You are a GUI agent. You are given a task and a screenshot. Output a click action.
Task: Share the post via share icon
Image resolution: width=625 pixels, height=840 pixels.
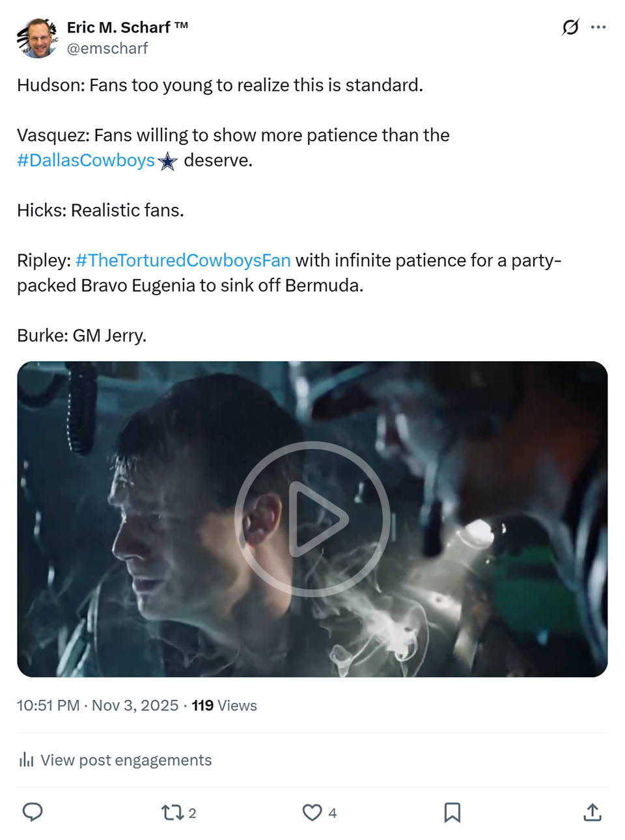592,812
